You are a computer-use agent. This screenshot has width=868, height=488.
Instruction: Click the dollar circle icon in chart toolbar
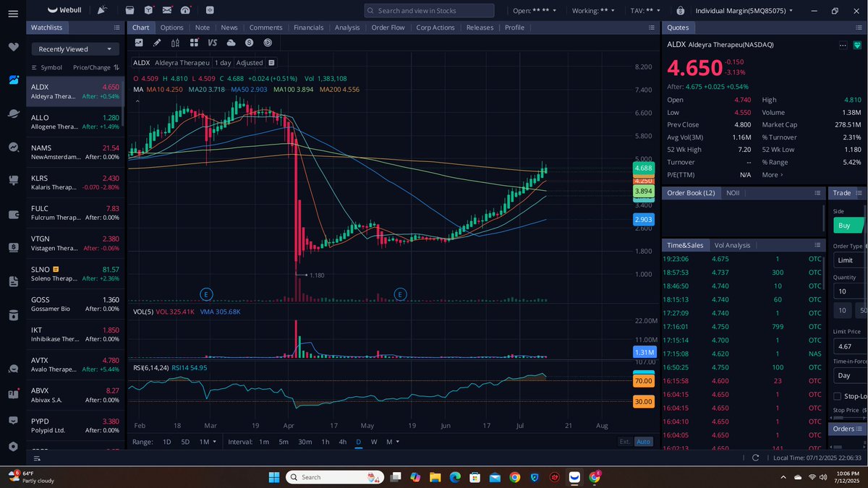(x=250, y=43)
